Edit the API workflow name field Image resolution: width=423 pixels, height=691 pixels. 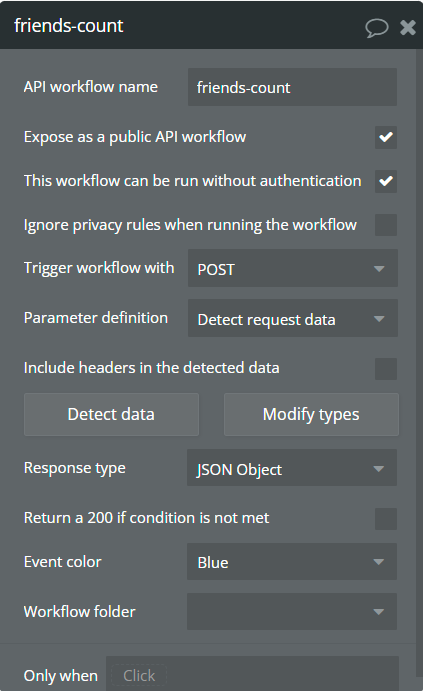click(292, 87)
